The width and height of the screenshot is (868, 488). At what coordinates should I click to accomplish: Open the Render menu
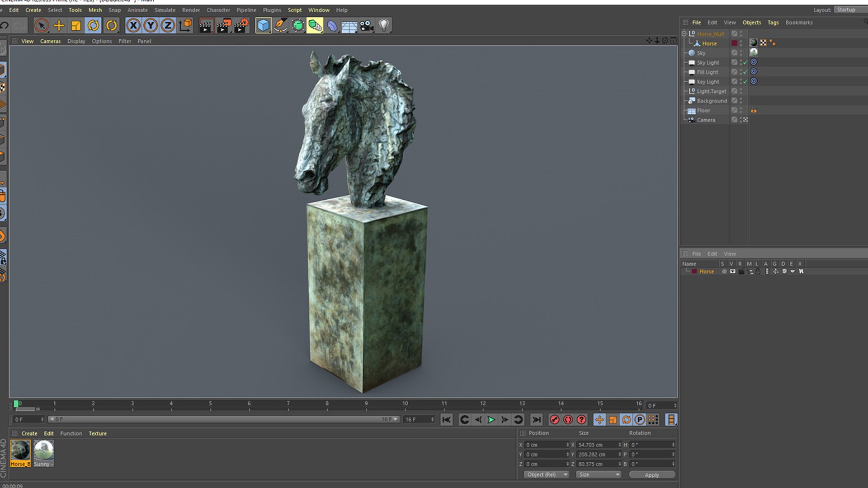coord(191,10)
